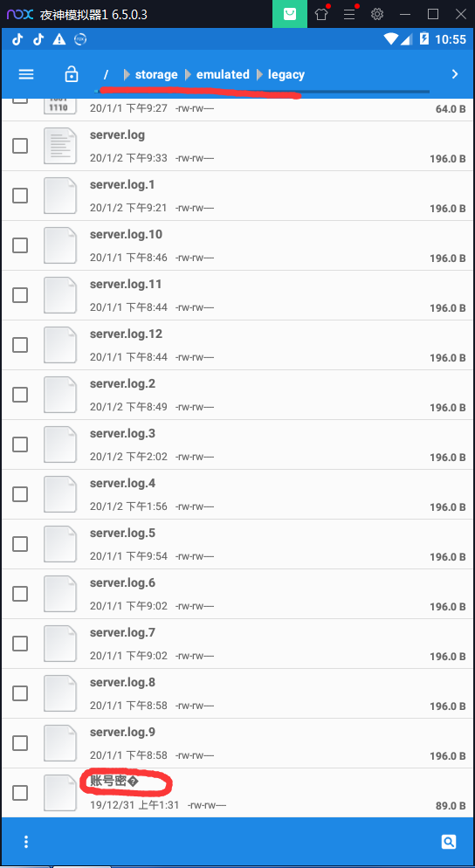The height and width of the screenshot is (868, 475).
Task: Open the hamburger navigation menu
Action: coord(26,74)
